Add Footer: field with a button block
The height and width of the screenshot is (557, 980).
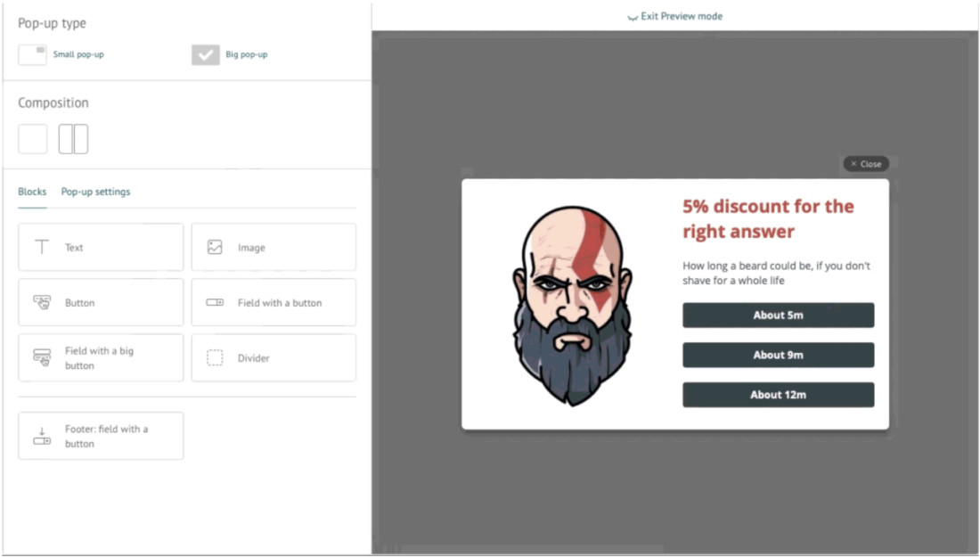pos(101,436)
